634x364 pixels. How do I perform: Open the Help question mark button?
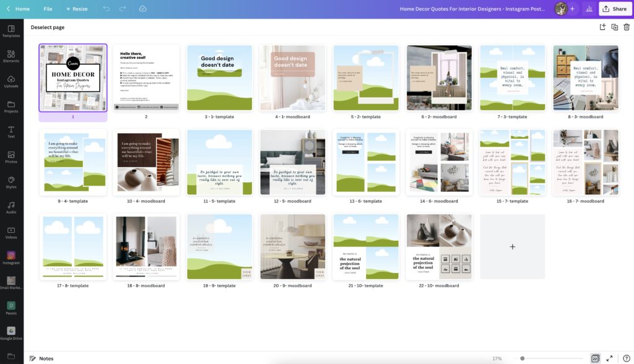coord(627,358)
